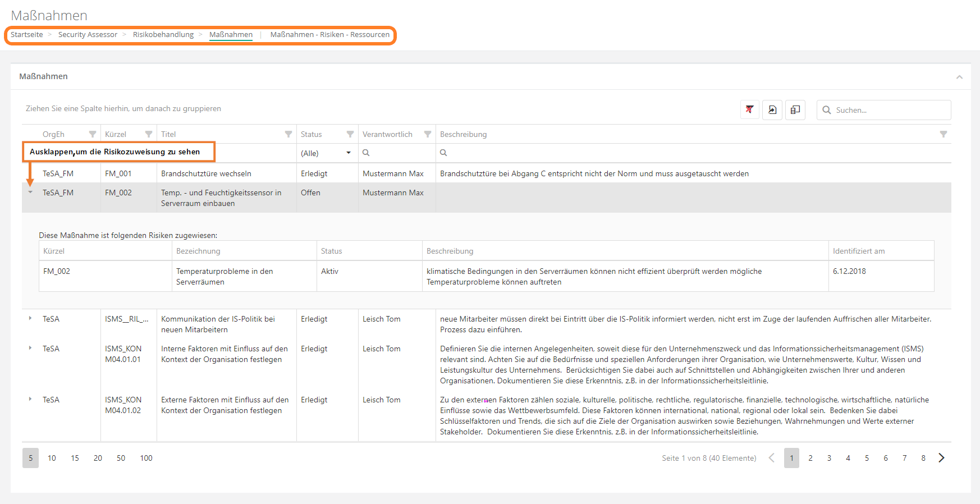The image size is (980, 504).
Task: Open the Status column header filter funnel
Action: [350, 134]
